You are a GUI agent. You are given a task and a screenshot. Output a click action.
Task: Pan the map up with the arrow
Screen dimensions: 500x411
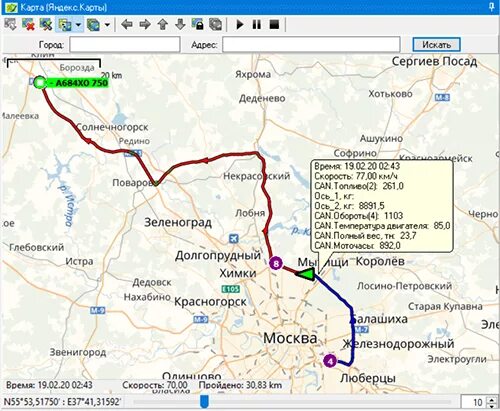[x=162, y=24]
